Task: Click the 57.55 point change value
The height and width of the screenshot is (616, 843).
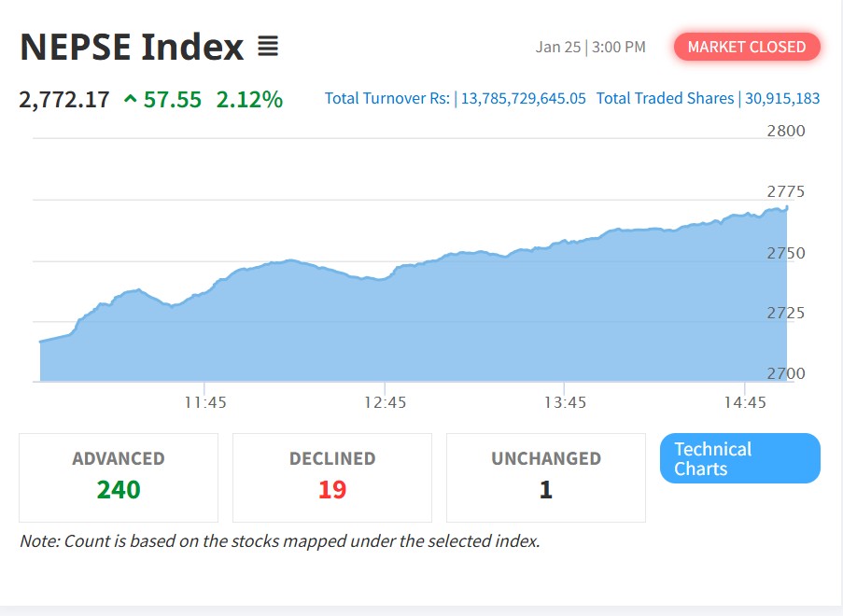Action: point(173,99)
